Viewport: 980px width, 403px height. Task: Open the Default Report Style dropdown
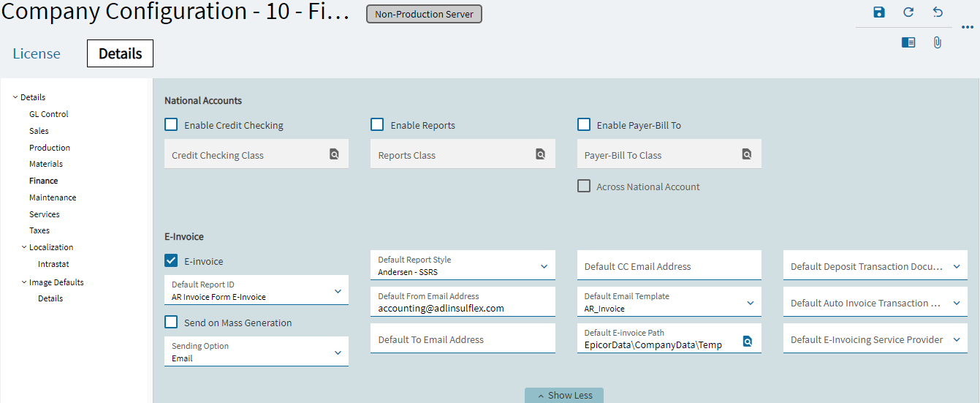[x=544, y=266]
